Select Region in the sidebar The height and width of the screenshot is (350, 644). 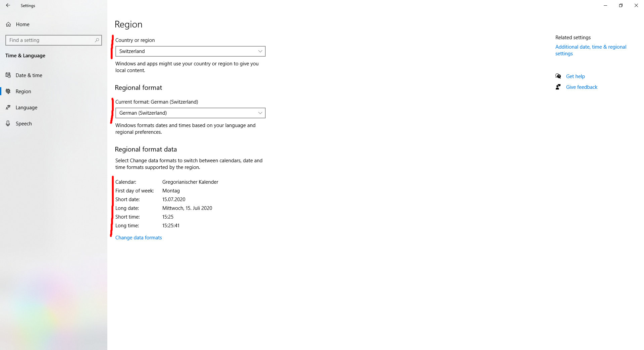pos(23,91)
